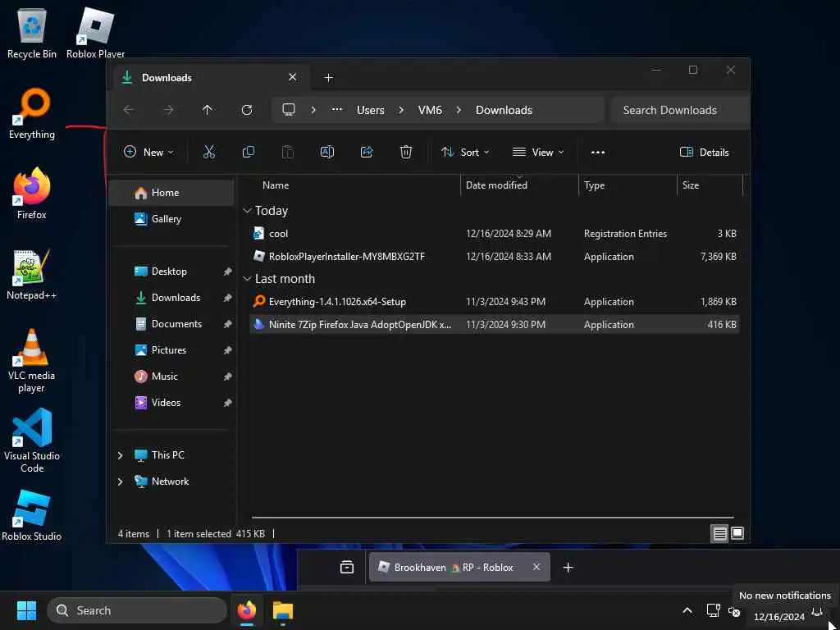
Task: Open the View dropdown menu
Action: point(538,152)
